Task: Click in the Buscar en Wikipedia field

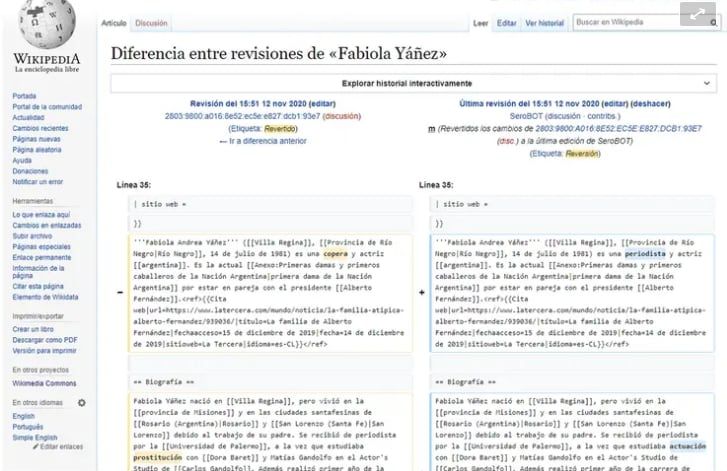Action: (x=618, y=22)
